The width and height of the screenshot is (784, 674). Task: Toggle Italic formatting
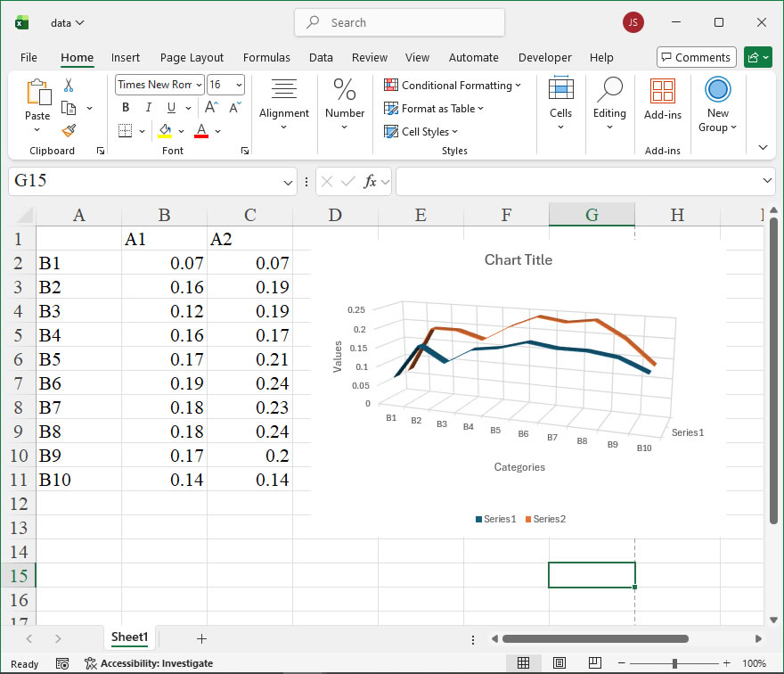pos(147,108)
